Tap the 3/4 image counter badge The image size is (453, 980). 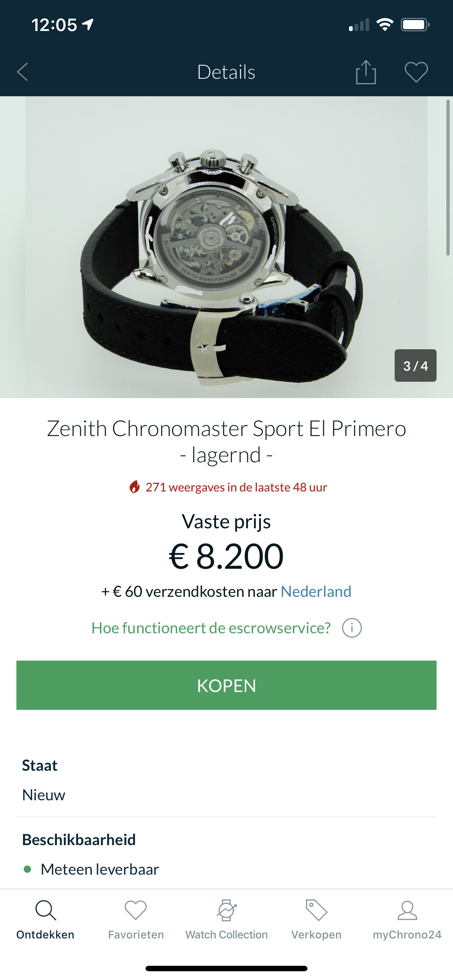[x=415, y=366]
